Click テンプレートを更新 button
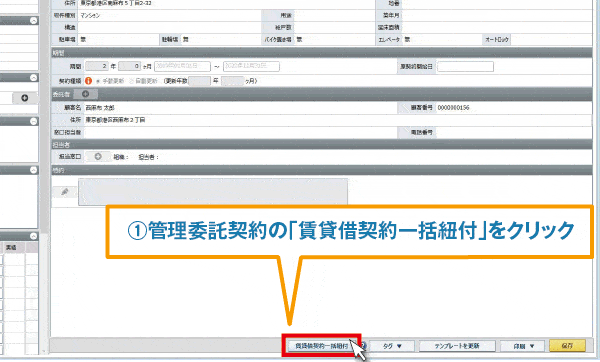This screenshot has width=600, height=362. (x=457, y=346)
